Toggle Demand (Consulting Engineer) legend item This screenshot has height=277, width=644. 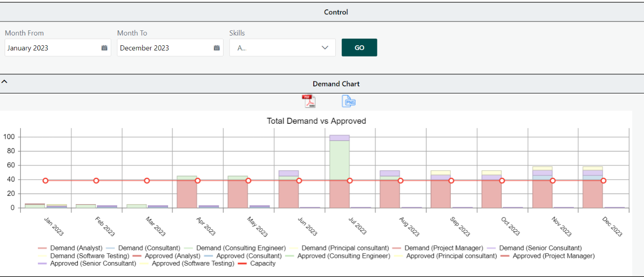tap(235, 248)
